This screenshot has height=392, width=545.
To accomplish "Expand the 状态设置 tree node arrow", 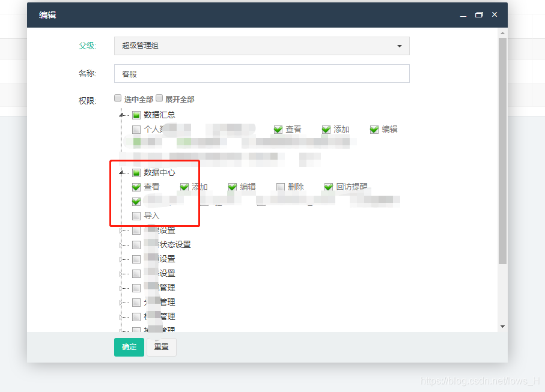I will [121, 245].
